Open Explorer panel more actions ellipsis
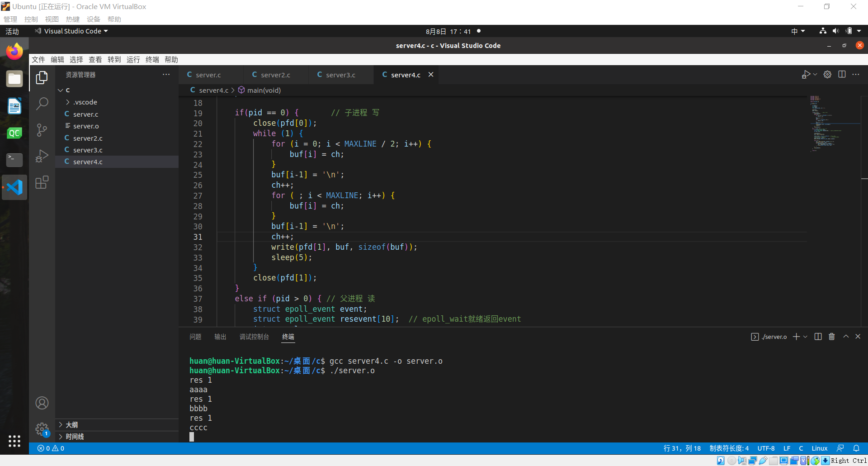 click(x=166, y=75)
